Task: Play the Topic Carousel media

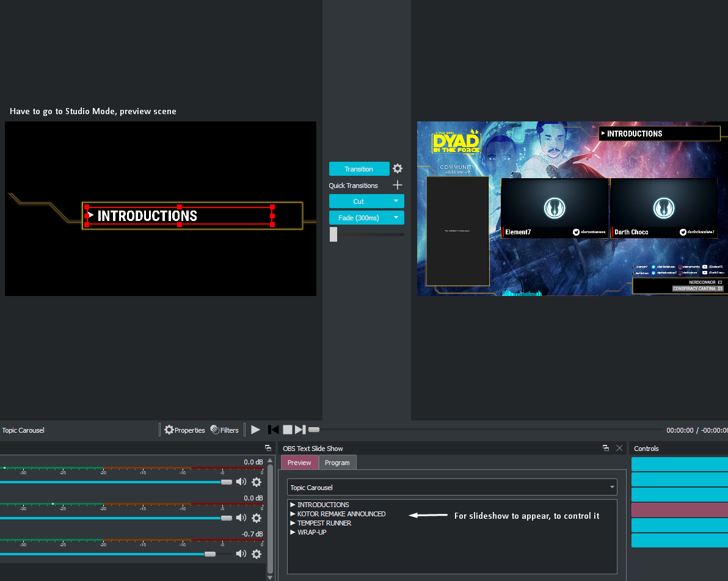Action: (x=255, y=430)
